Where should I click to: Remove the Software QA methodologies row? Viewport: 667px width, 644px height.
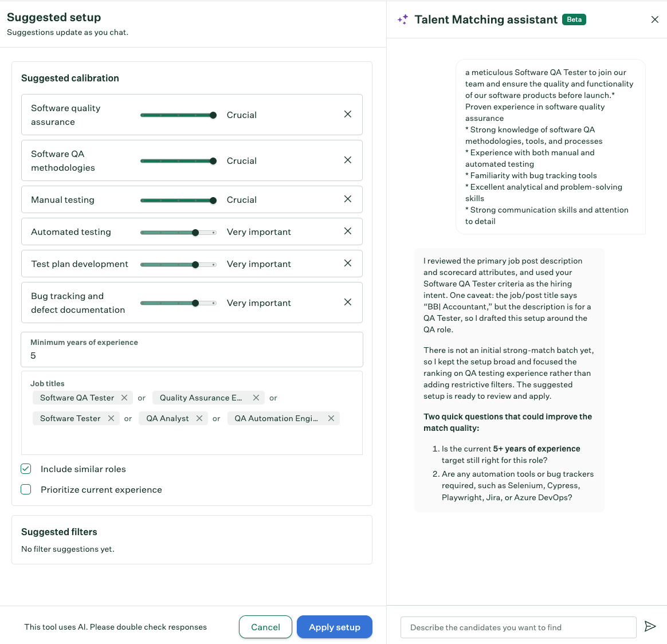[347, 160]
